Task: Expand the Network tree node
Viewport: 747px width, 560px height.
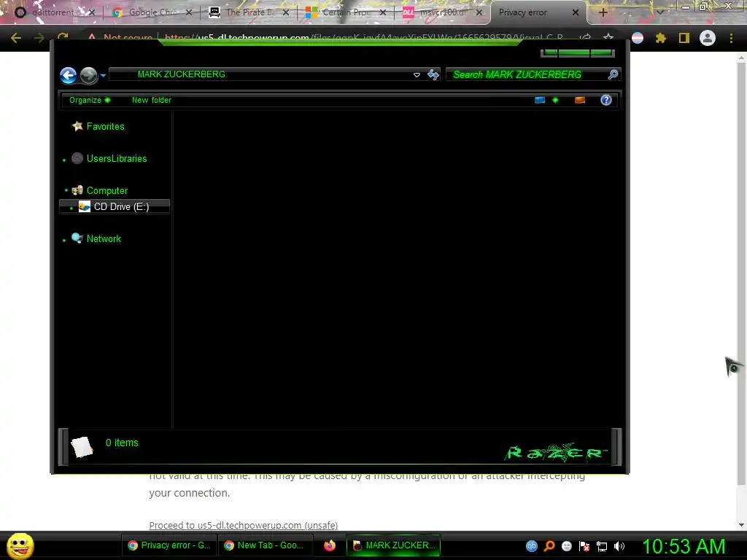Action: [x=64, y=241]
